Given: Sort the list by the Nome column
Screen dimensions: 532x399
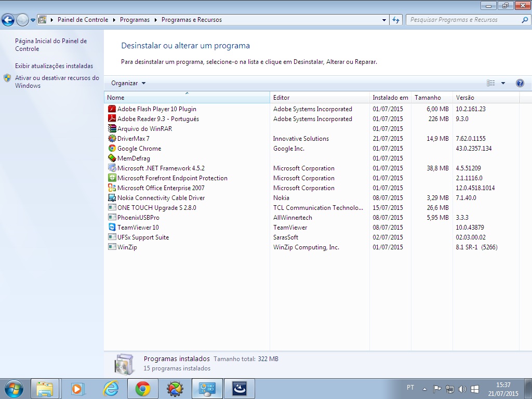Looking at the screenshot, I should click(x=187, y=97).
